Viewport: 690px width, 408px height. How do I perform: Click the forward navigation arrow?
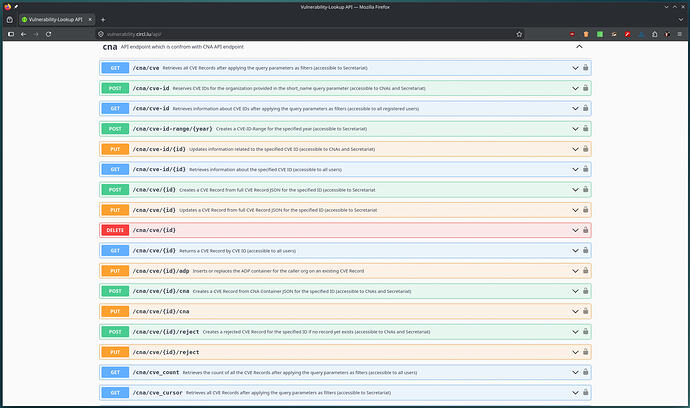(36, 34)
